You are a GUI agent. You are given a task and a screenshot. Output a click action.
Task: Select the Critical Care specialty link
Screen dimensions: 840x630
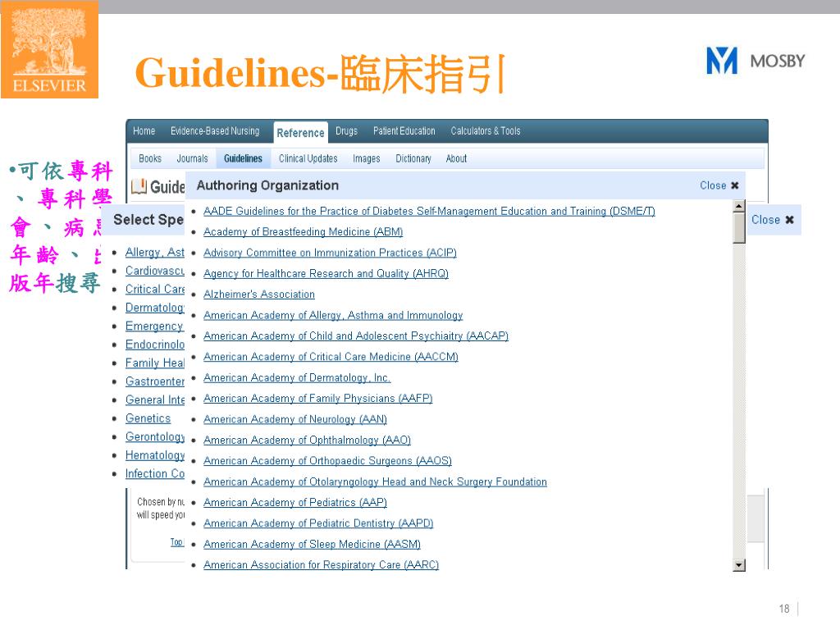tap(155, 290)
